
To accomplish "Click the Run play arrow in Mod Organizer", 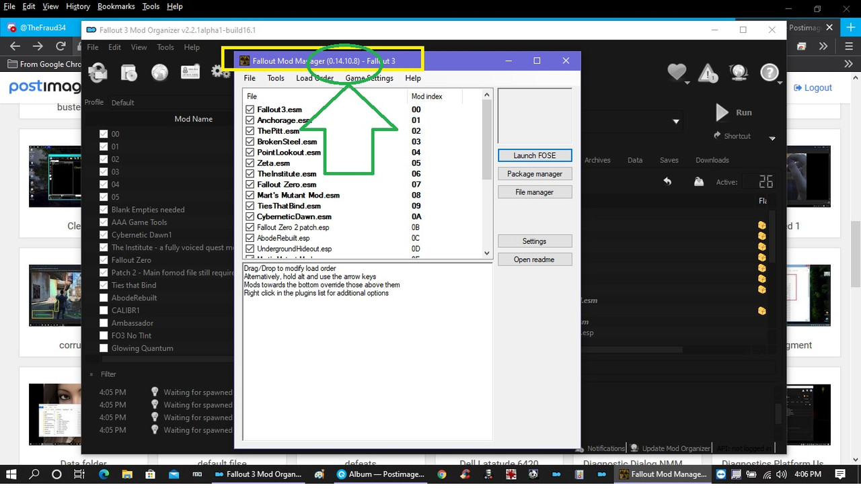I will pyautogui.click(x=722, y=112).
